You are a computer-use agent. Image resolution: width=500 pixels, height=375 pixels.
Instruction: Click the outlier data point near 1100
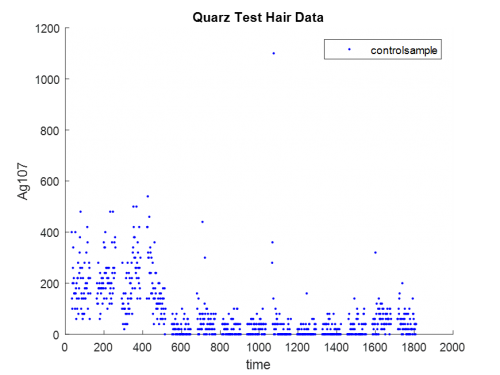click(x=274, y=53)
